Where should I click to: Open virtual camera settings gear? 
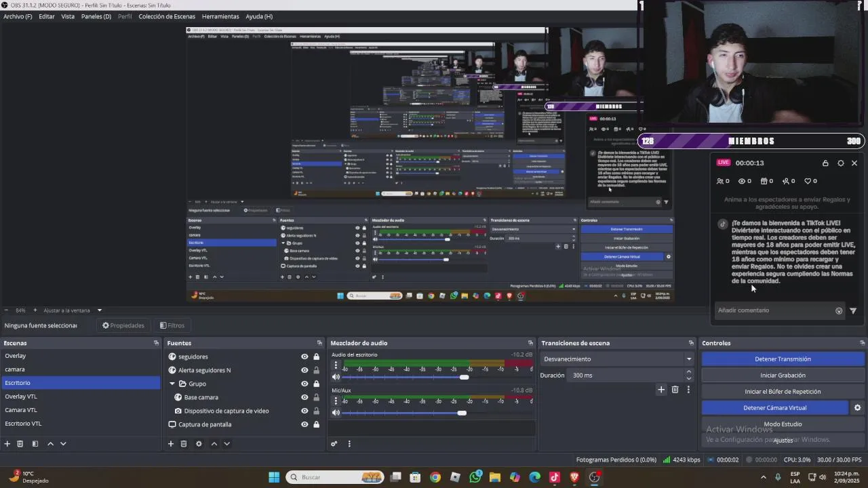[857, 408]
